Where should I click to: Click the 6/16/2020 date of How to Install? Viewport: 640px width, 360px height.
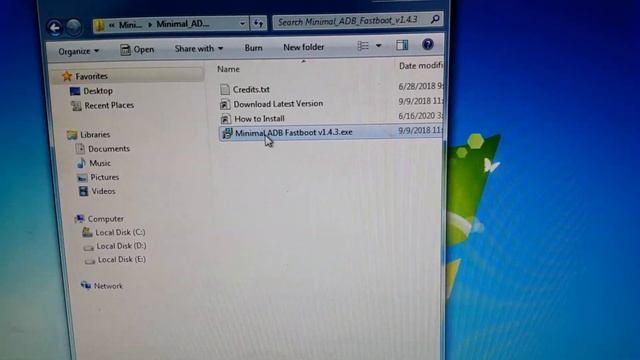pyautogui.click(x=420, y=116)
